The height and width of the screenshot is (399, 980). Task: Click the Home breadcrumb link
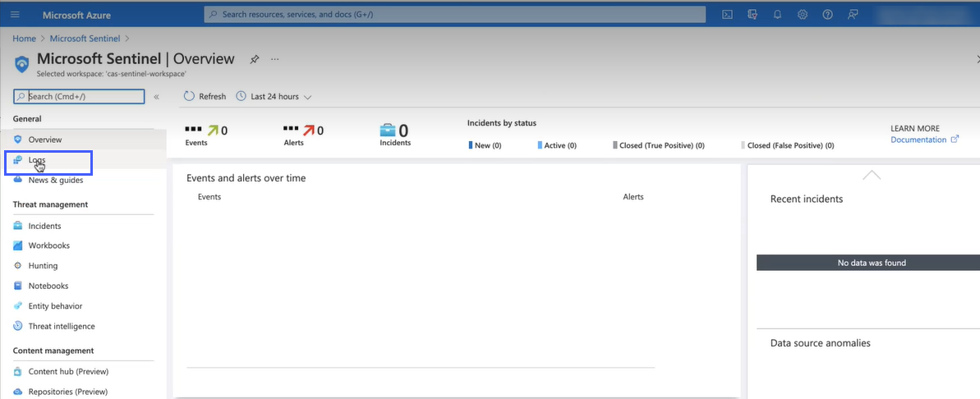tap(25, 38)
